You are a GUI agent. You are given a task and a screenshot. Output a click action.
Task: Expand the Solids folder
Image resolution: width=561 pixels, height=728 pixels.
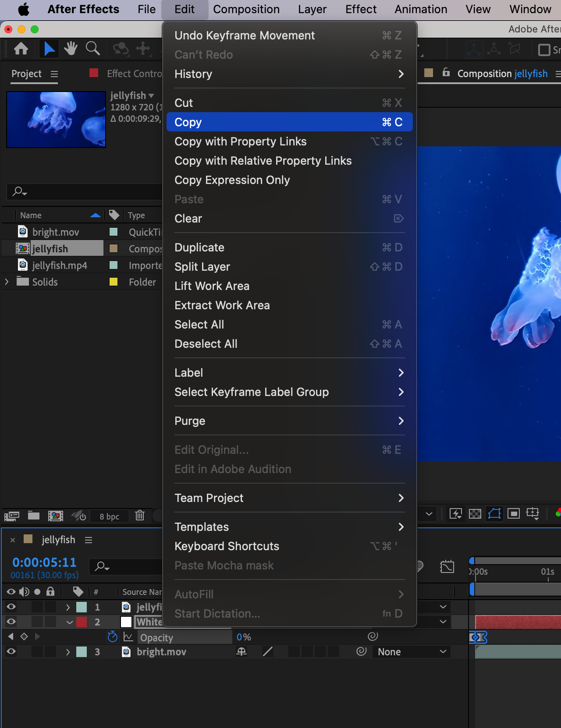(x=7, y=282)
